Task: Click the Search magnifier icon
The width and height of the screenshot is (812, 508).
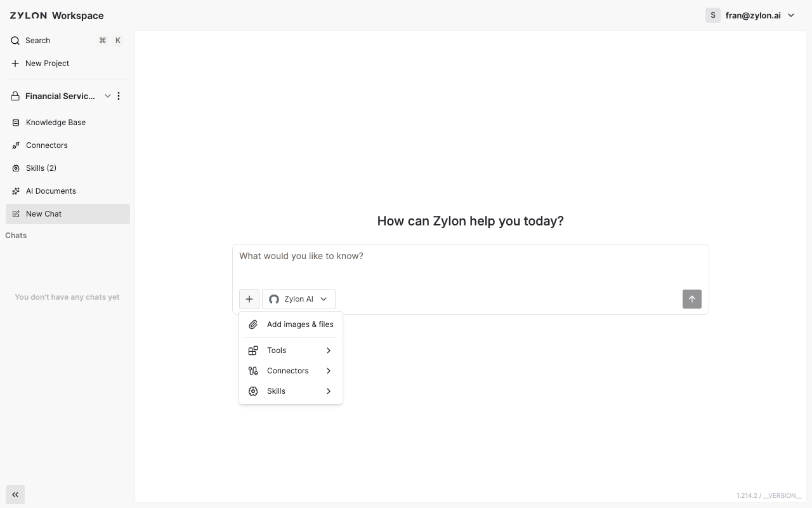Action: click(15, 41)
